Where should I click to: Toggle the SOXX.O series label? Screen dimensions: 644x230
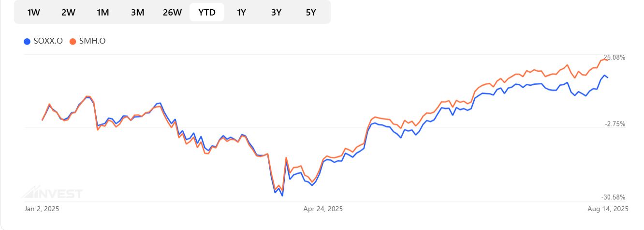click(x=48, y=41)
